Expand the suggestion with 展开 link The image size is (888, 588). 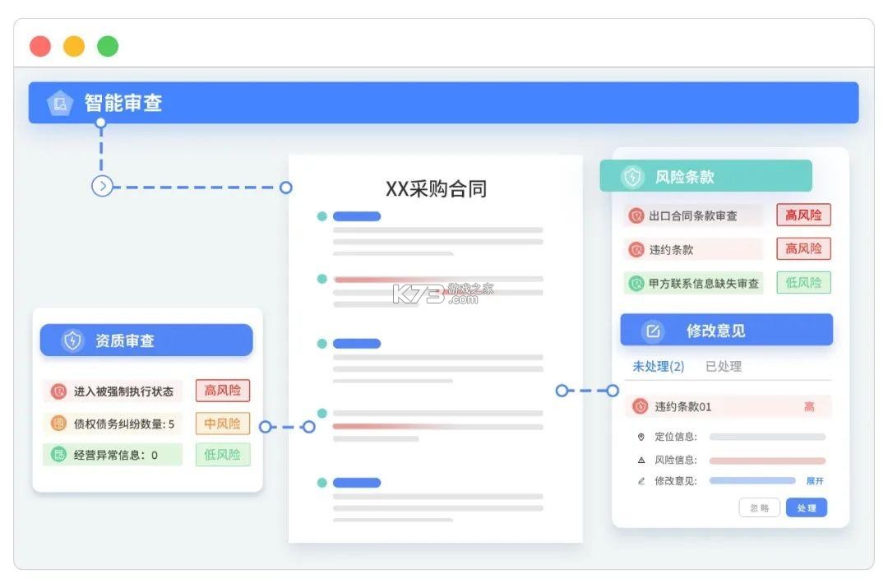(x=814, y=481)
